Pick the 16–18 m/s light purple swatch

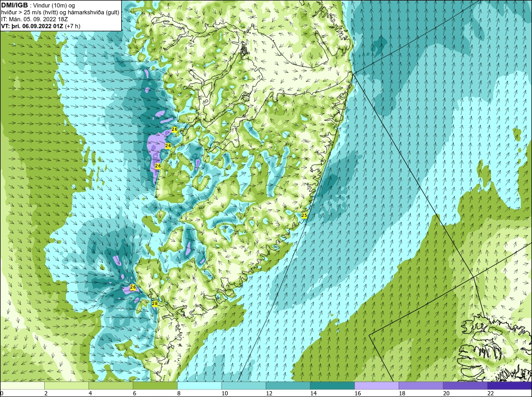coord(377,385)
